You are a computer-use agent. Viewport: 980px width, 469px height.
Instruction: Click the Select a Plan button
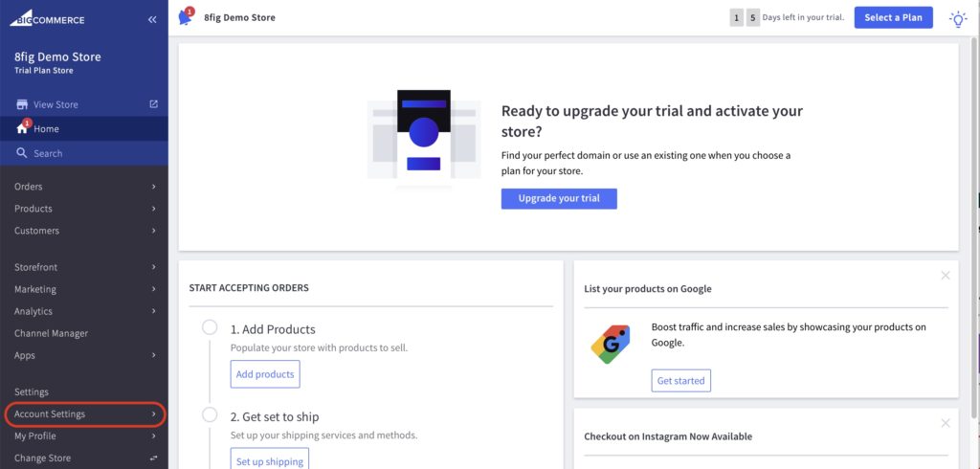(x=893, y=17)
